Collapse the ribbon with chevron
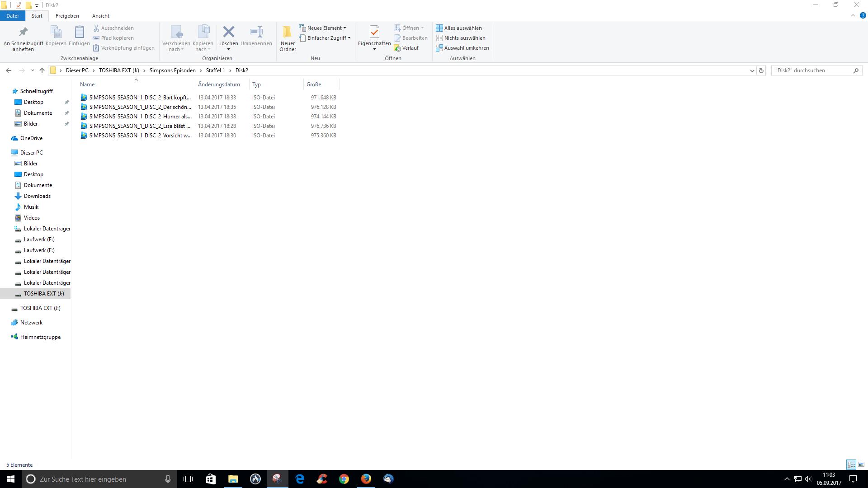This screenshot has height=488, width=868. click(x=853, y=15)
